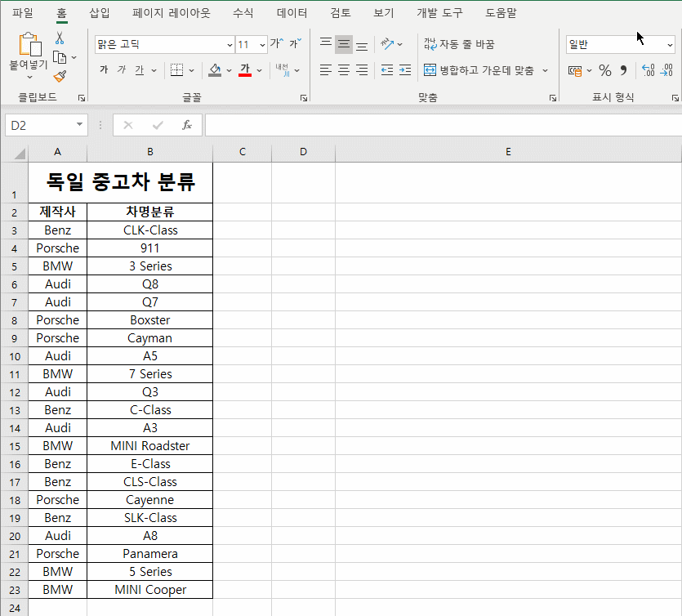
Task: Decrease decimal places icon
Action: pyautogui.click(x=666, y=70)
